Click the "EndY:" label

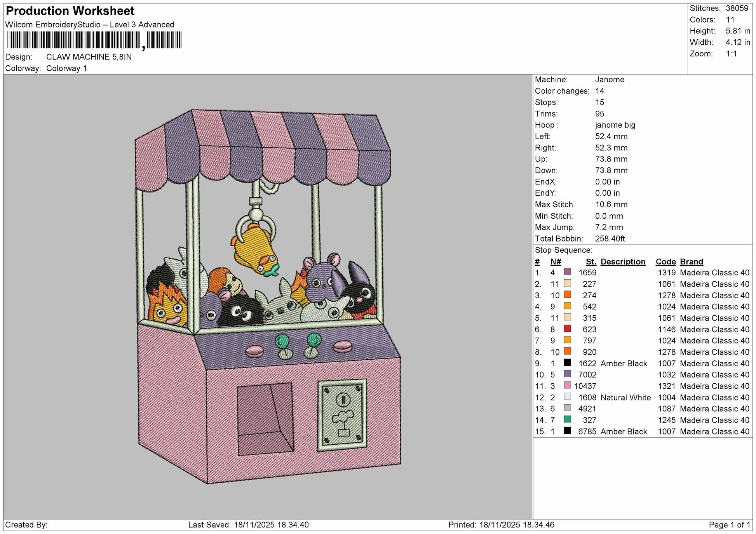click(545, 193)
